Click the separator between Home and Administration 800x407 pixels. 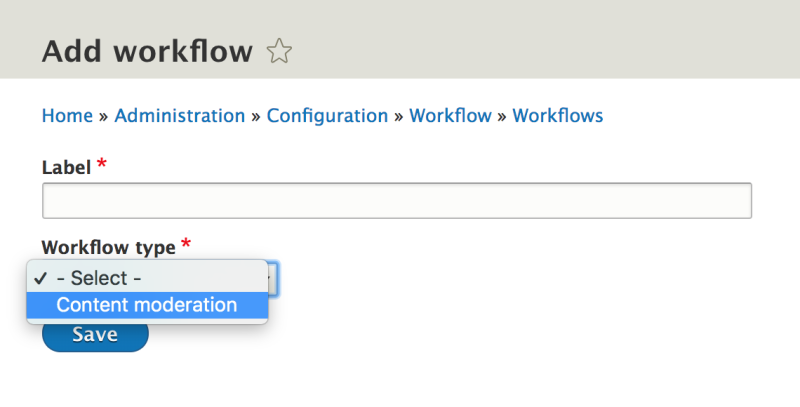104,117
